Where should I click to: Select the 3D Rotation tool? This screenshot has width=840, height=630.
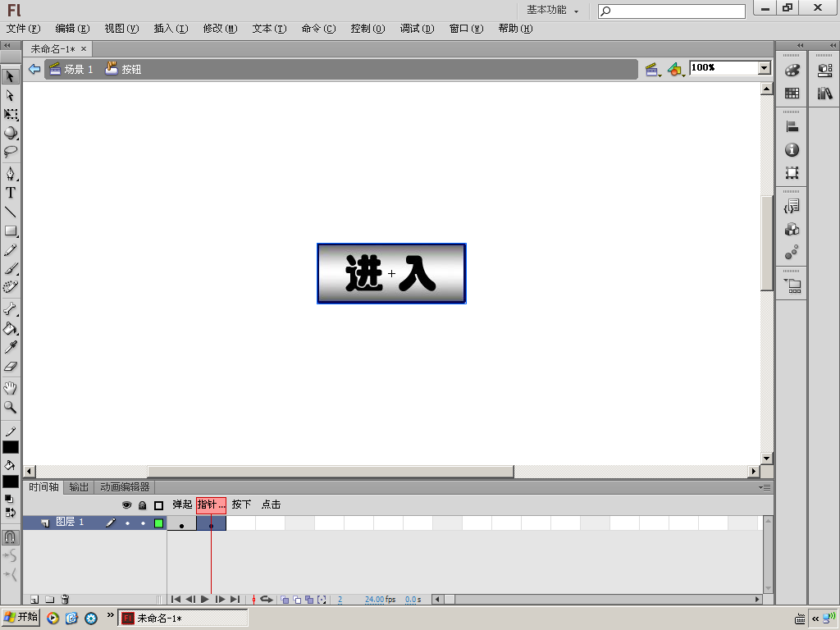click(10, 133)
